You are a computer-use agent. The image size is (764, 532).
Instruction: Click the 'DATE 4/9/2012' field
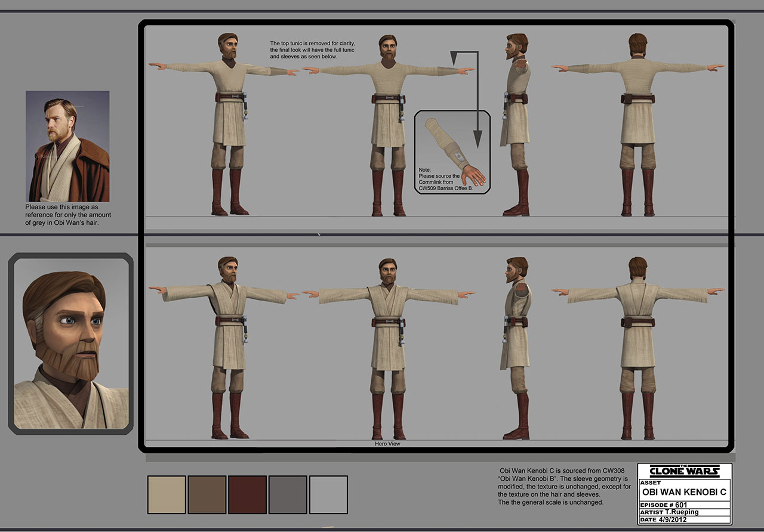click(x=685, y=520)
